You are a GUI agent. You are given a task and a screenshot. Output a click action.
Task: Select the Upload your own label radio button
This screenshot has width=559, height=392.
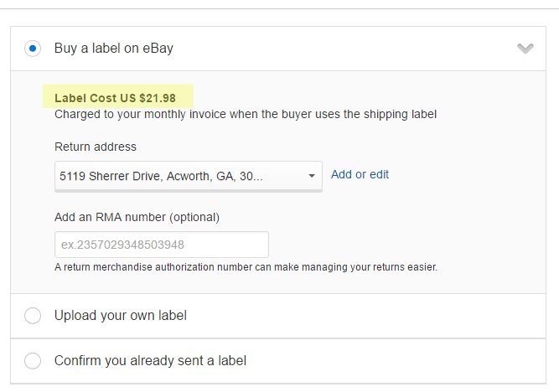point(33,316)
